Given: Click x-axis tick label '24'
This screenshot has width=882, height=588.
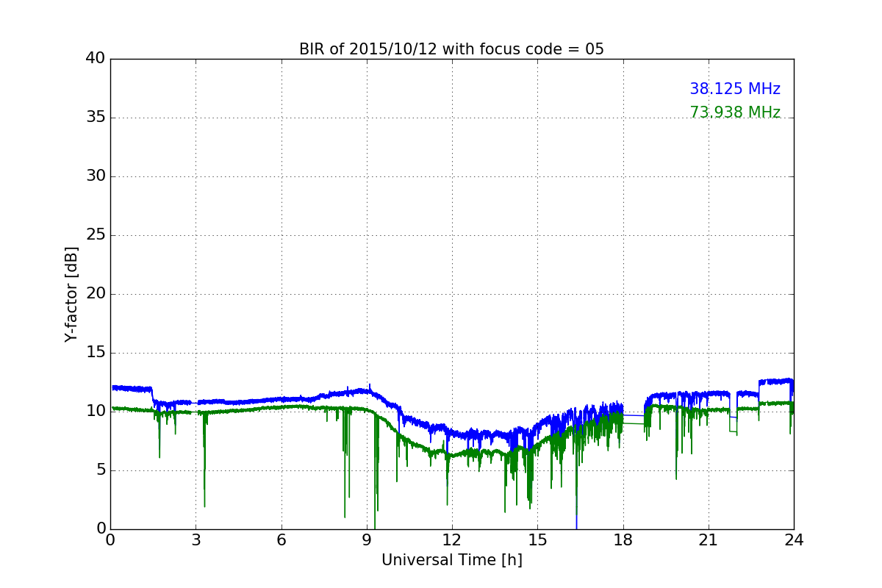Looking at the screenshot, I should 794,540.
